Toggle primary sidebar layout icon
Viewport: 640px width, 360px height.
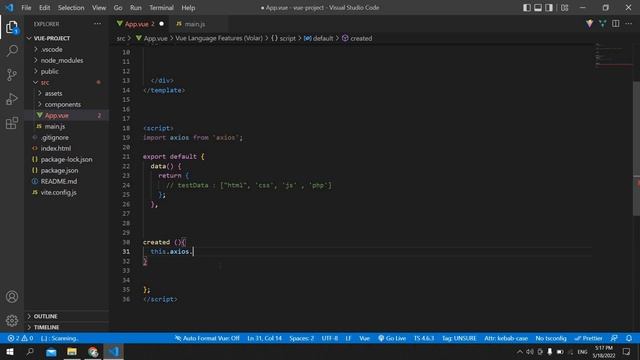(x=527, y=8)
